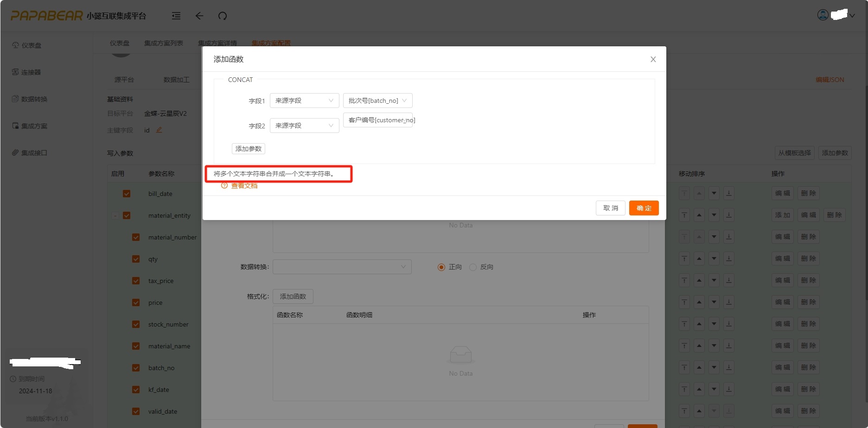Screen dimensions: 868x428
Task: Click the edit pencil beside id
Action: [x=159, y=130]
